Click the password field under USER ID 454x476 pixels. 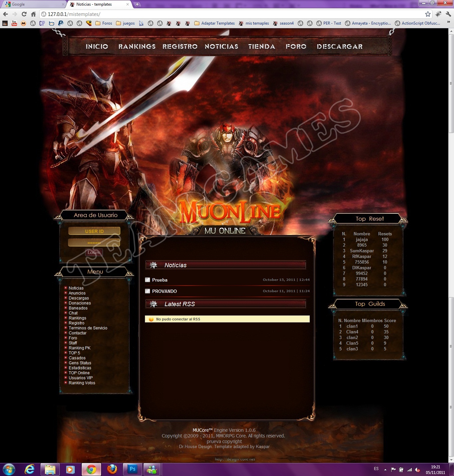[x=94, y=242]
